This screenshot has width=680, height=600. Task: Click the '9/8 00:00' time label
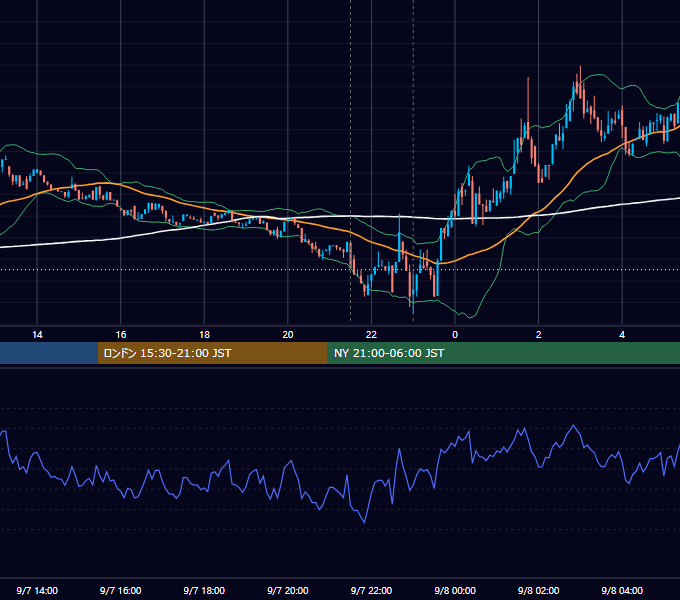(x=455, y=590)
